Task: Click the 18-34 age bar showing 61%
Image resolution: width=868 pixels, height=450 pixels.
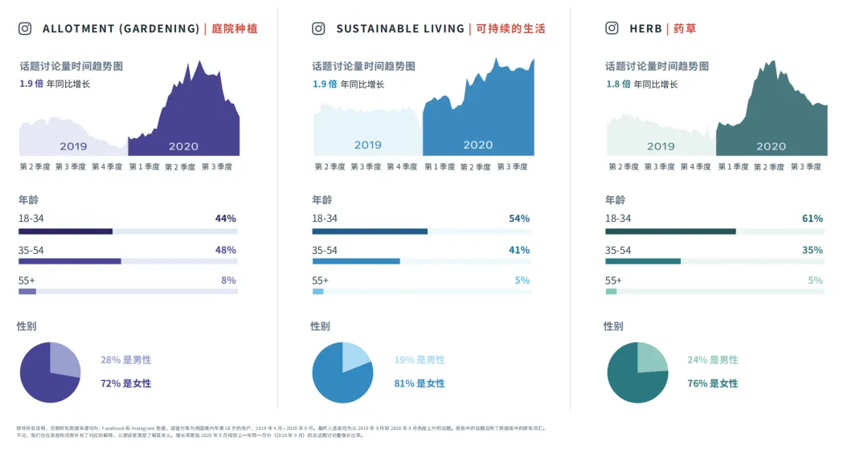Action: pos(714,231)
